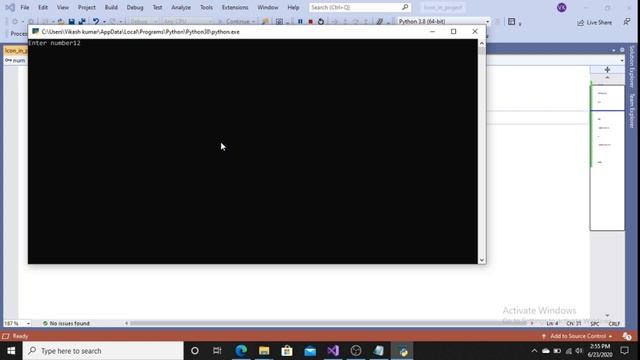Click the Python taskbar icon
This screenshot has height=360, width=640.
point(402,351)
